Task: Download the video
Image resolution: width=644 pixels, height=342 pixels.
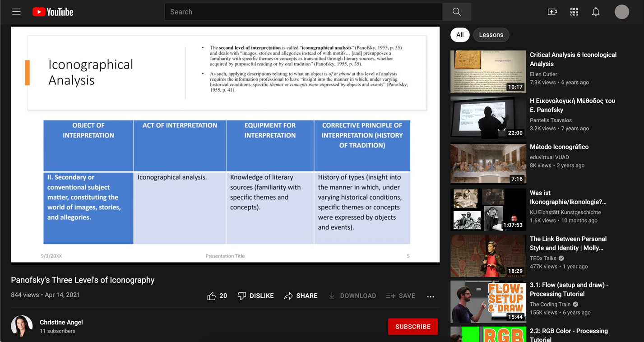Action: point(352,296)
